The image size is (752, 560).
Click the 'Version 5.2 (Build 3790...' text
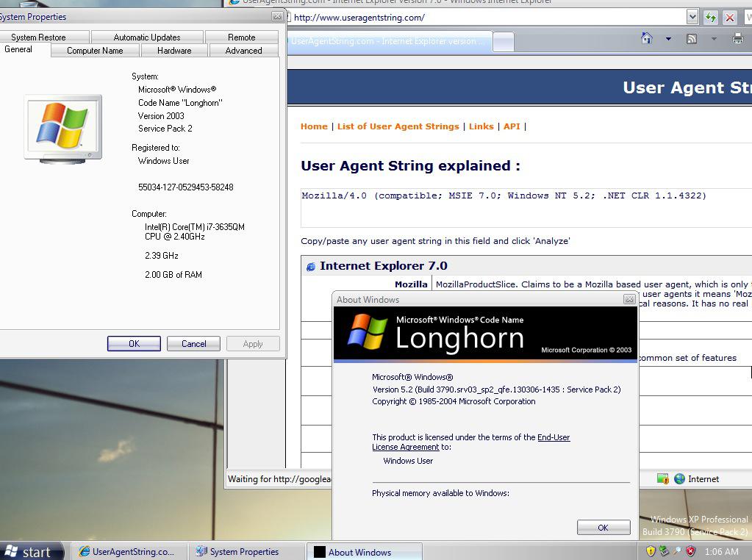click(496, 390)
